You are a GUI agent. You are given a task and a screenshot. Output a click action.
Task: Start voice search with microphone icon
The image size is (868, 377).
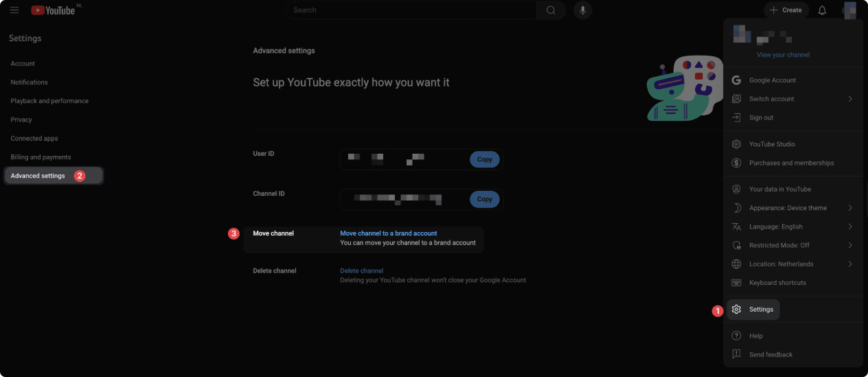[x=582, y=10]
